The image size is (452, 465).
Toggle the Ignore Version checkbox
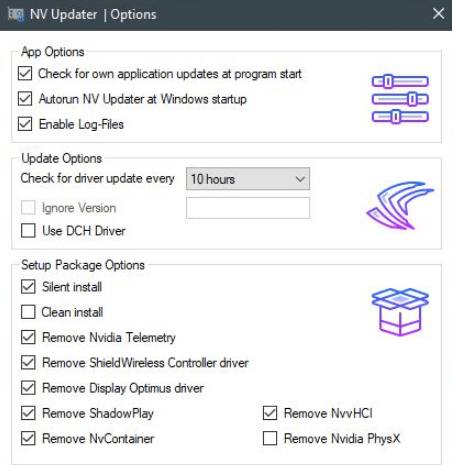pyautogui.click(x=28, y=208)
